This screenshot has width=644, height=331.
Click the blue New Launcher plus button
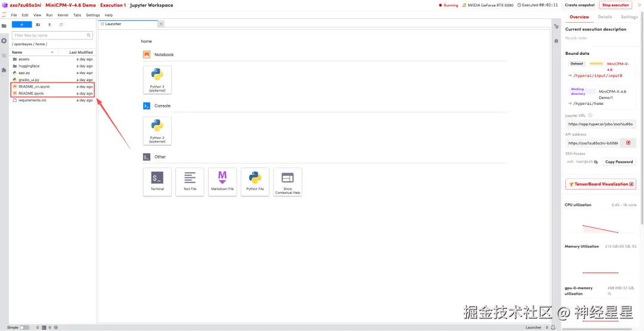point(22,24)
